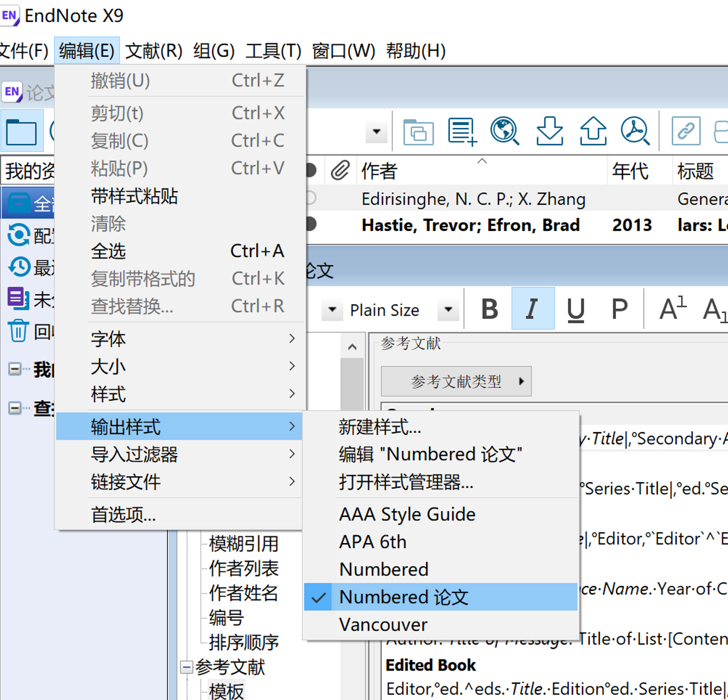Image resolution: width=728 pixels, height=700 pixels.
Task: Open the 文献(R) menu
Action: pos(154,51)
